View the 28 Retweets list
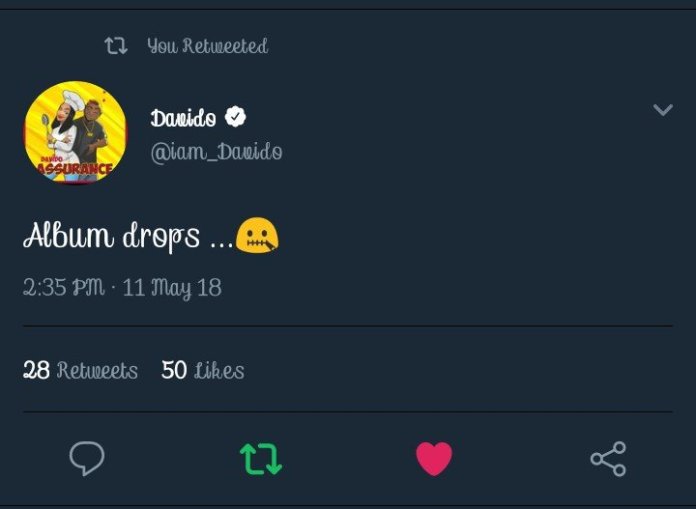696x509 pixels. coord(81,370)
